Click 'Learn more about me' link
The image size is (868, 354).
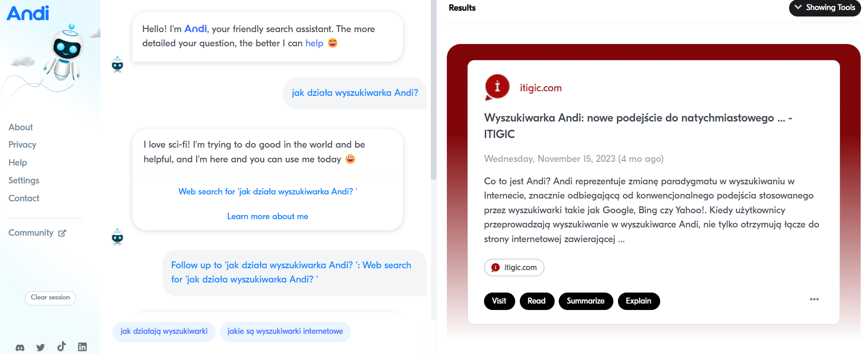[x=267, y=216]
